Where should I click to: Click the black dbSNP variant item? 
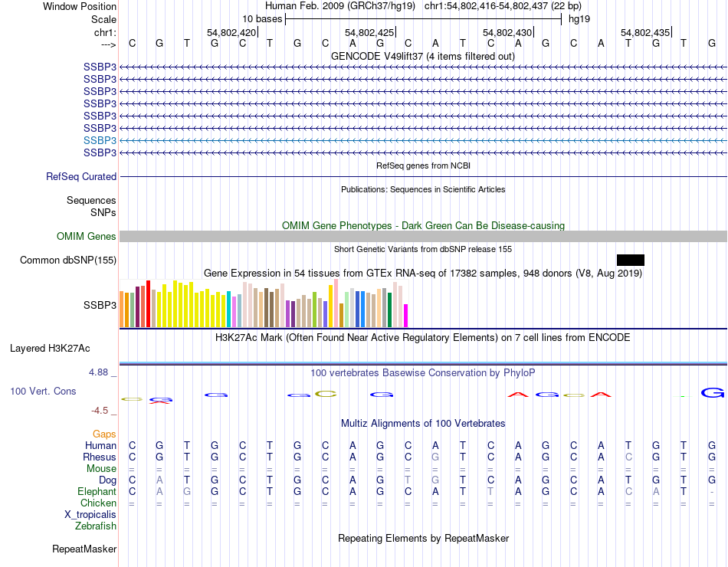pyautogui.click(x=630, y=260)
